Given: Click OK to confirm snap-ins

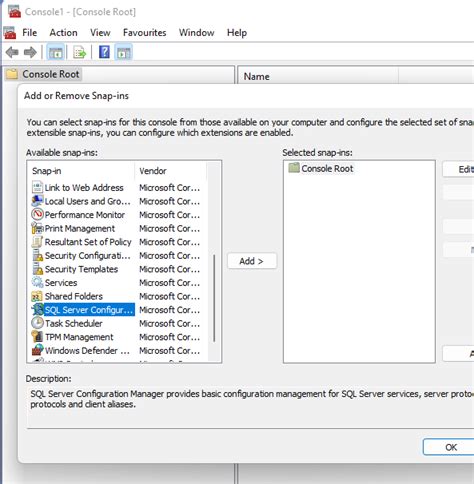Looking at the screenshot, I should click(x=448, y=447).
